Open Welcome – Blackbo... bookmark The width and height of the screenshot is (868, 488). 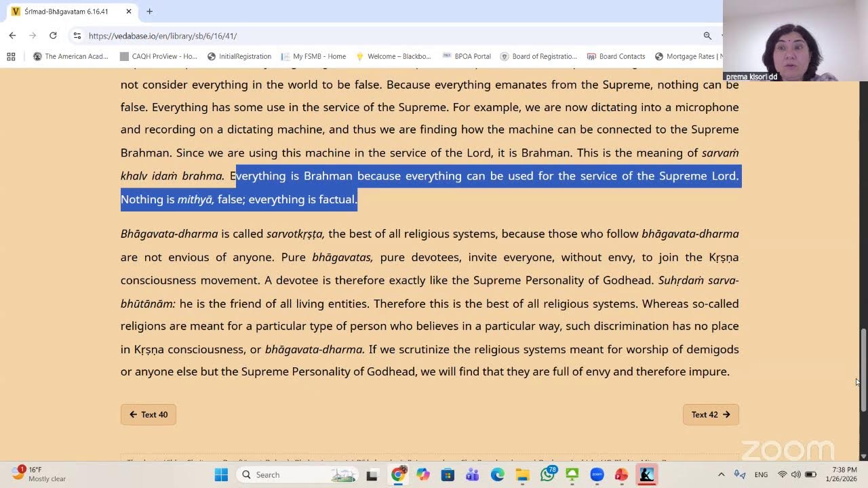tap(393, 56)
